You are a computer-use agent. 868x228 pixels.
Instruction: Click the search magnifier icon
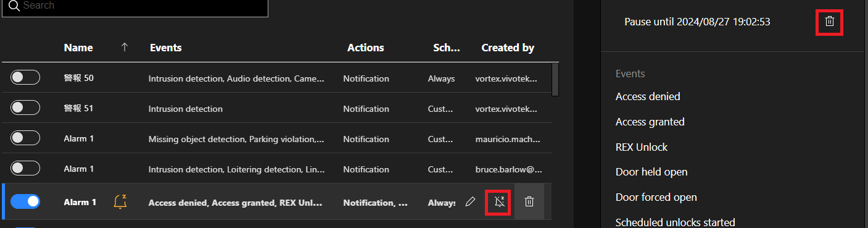tap(14, 6)
